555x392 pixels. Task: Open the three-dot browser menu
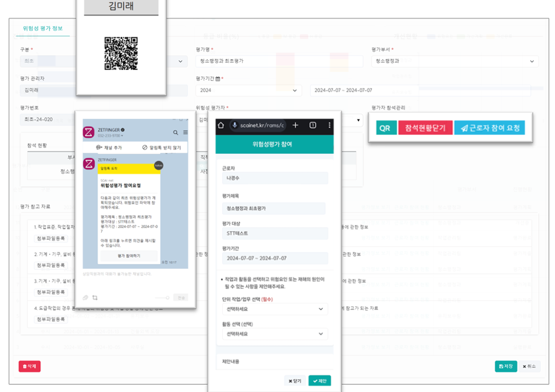click(x=329, y=125)
